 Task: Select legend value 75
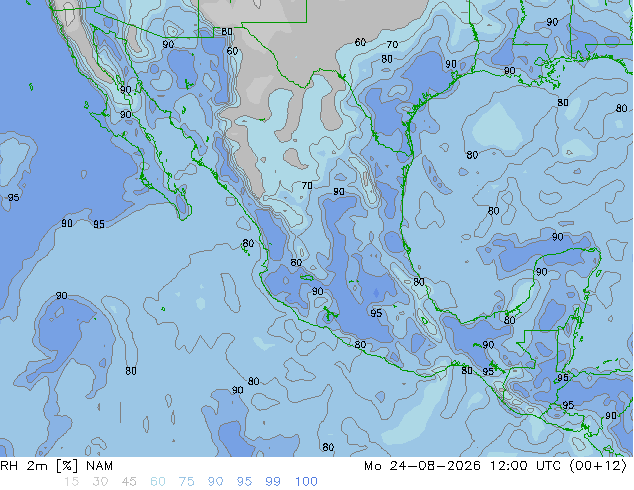186,482
